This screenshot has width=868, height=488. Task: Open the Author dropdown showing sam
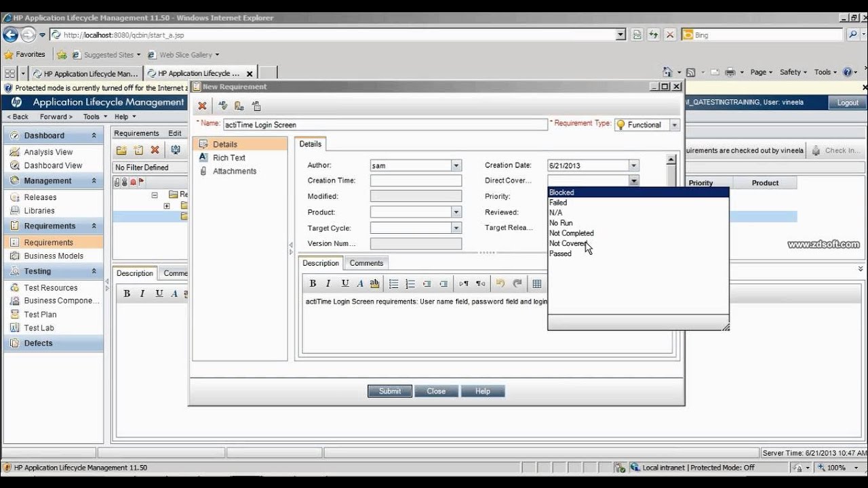(x=456, y=165)
